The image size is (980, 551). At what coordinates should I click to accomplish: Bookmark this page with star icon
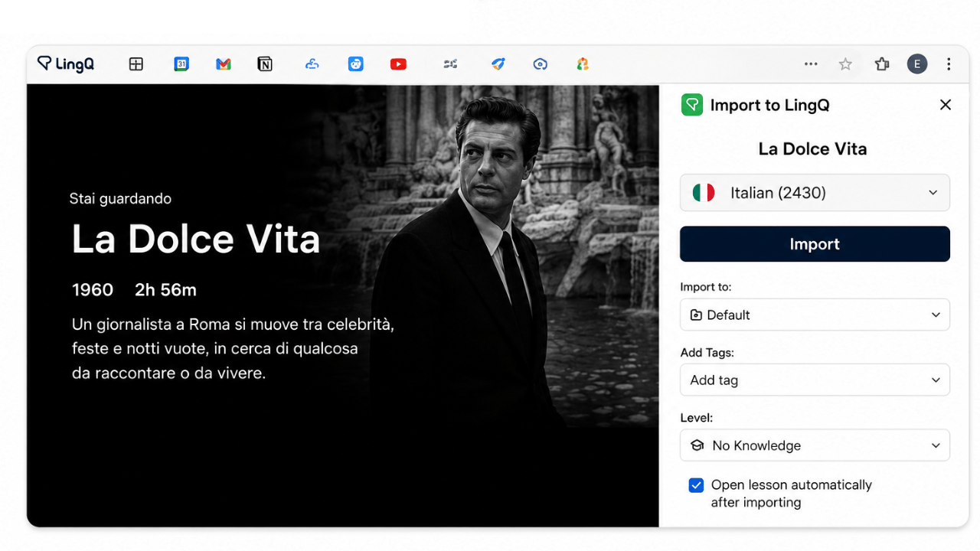coord(845,64)
